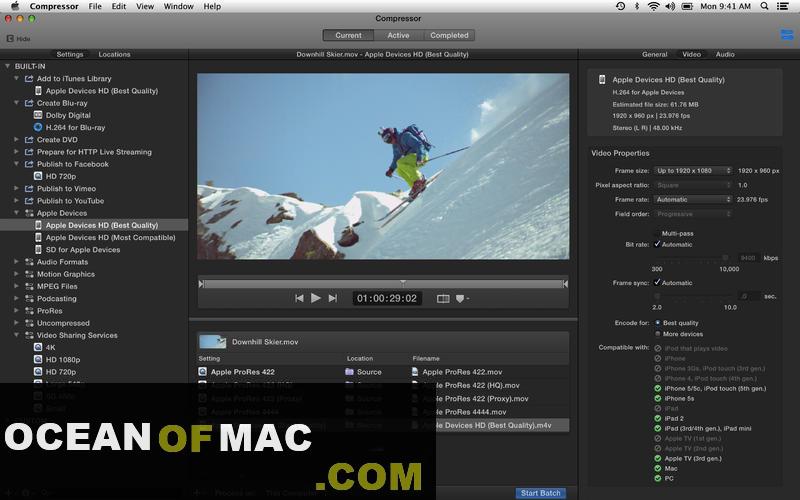Collapse Add to iTunes Library group

click(16, 79)
